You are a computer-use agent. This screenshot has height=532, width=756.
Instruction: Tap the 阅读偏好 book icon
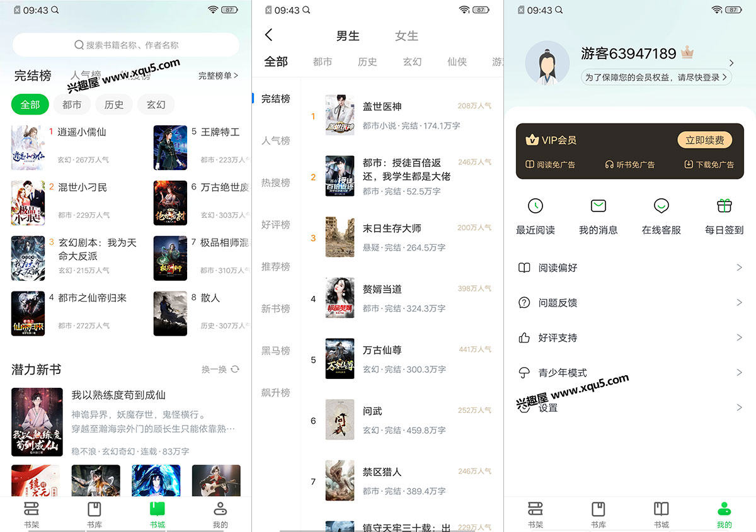pos(524,268)
